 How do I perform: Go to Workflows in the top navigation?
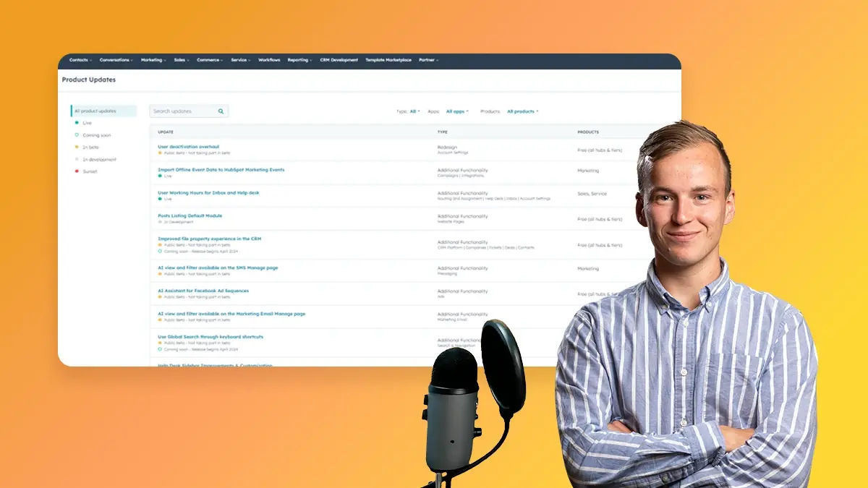tap(269, 60)
